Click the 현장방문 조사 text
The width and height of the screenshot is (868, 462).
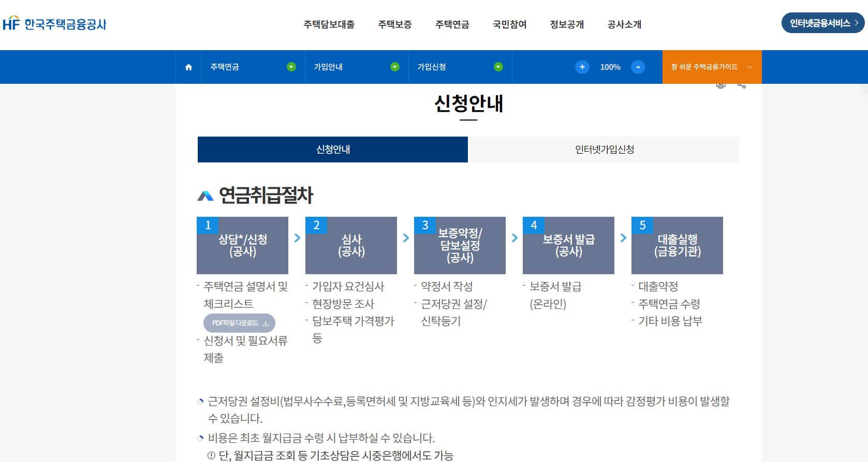pyautogui.click(x=343, y=304)
